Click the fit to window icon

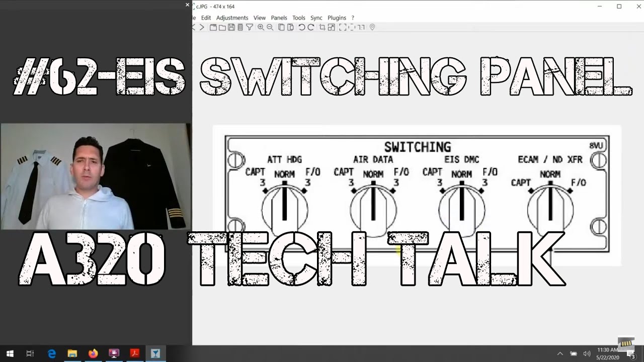coord(352,27)
